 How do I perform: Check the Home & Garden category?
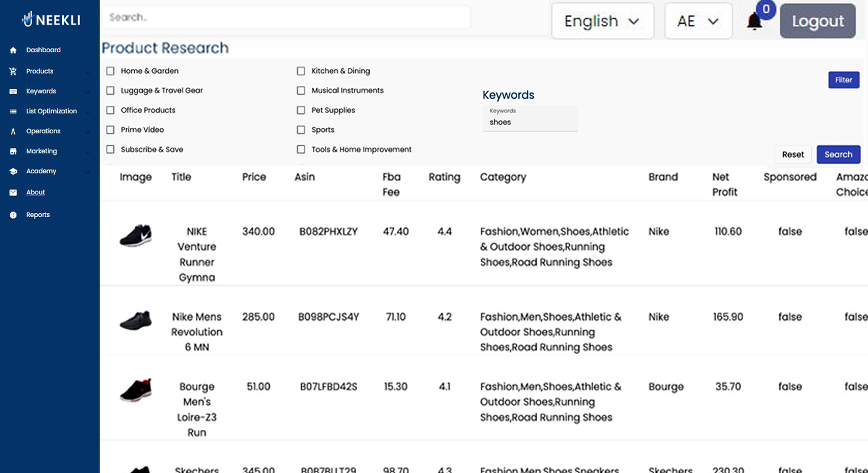click(x=111, y=71)
